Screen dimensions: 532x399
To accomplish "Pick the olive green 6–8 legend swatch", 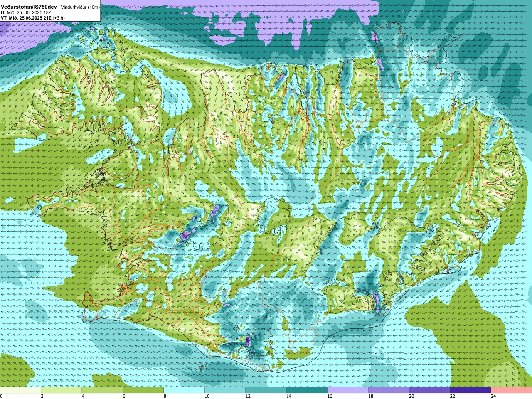I will 143,390.
